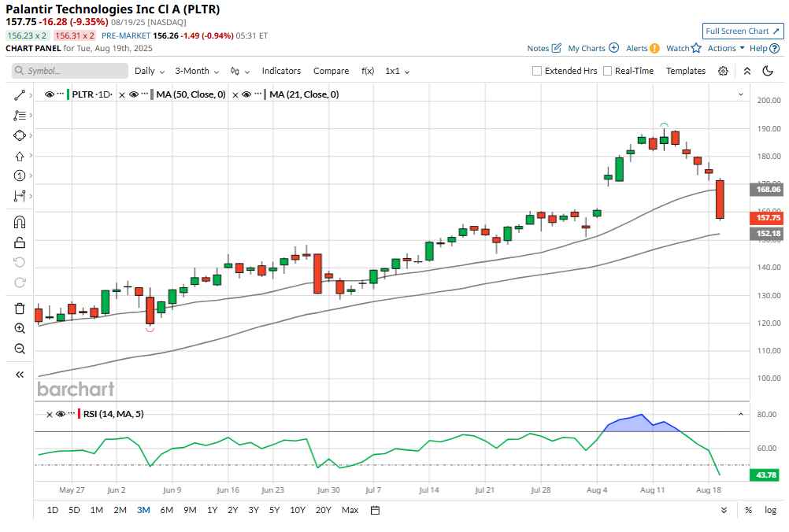
Task: Open the Compare menu
Action: [x=331, y=71]
